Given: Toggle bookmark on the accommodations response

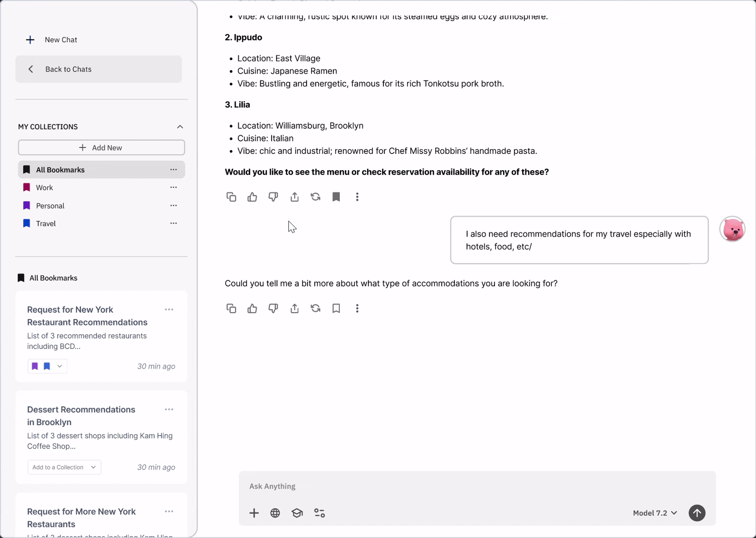Looking at the screenshot, I should 336,308.
